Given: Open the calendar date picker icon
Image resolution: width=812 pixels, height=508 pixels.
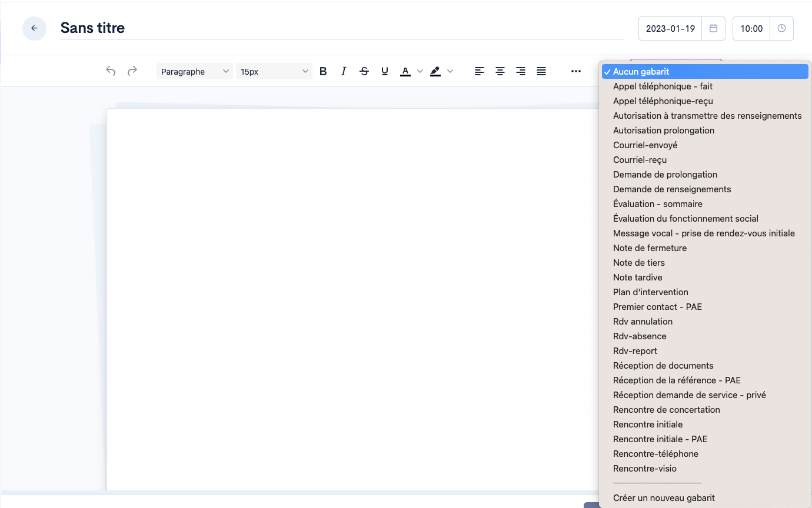Looking at the screenshot, I should pos(713,28).
